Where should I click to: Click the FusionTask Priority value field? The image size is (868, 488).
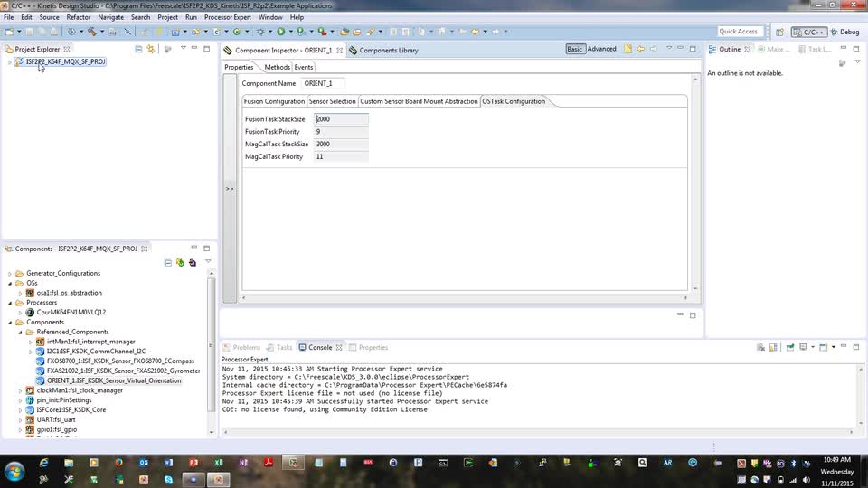point(341,132)
